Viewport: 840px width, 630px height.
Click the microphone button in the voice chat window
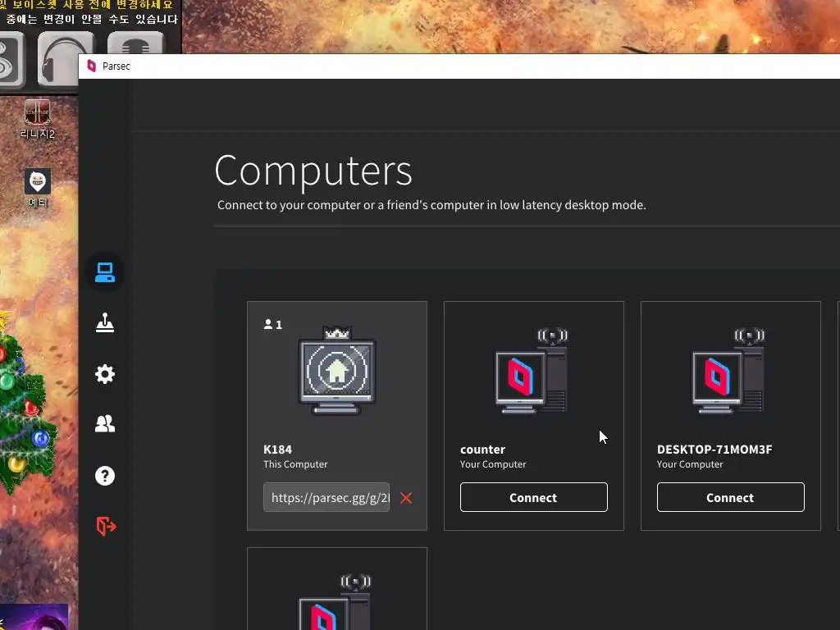pyautogui.click(x=135, y=43)
